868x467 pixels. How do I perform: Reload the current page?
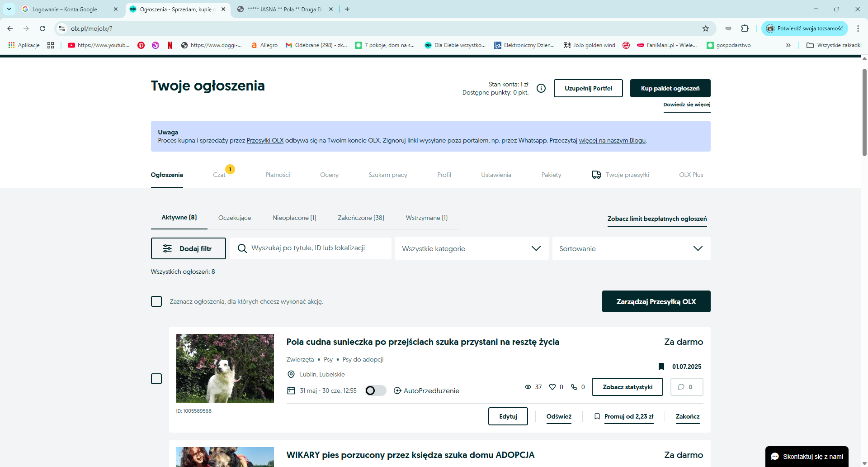[x=42, y=29]
